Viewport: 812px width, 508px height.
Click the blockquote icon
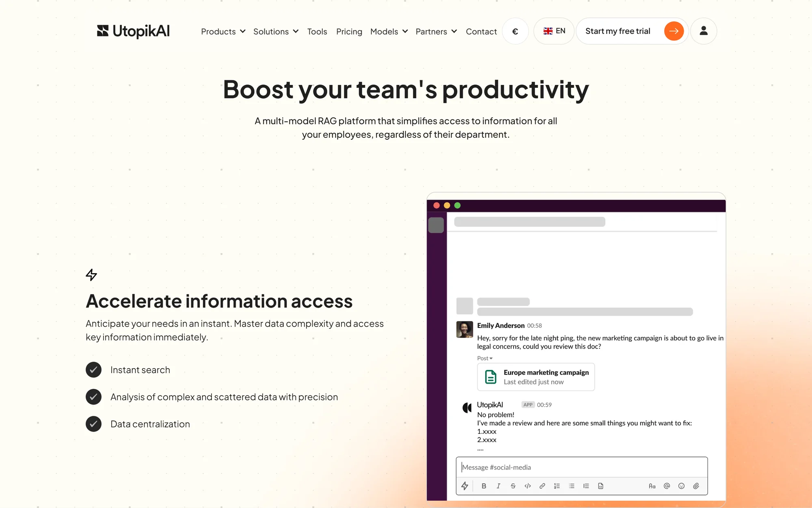coord(586,486)
